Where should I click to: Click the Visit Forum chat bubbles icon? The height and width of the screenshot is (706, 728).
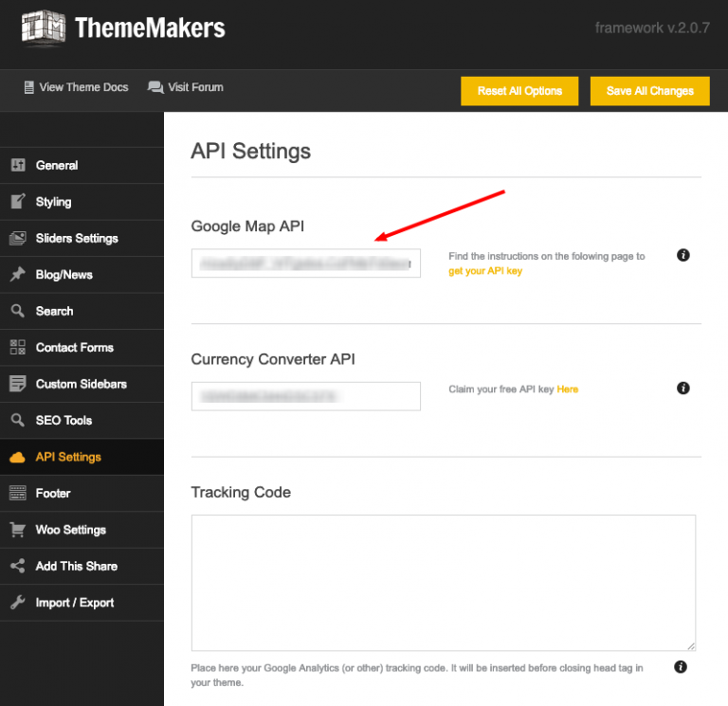tap(155, 87)
